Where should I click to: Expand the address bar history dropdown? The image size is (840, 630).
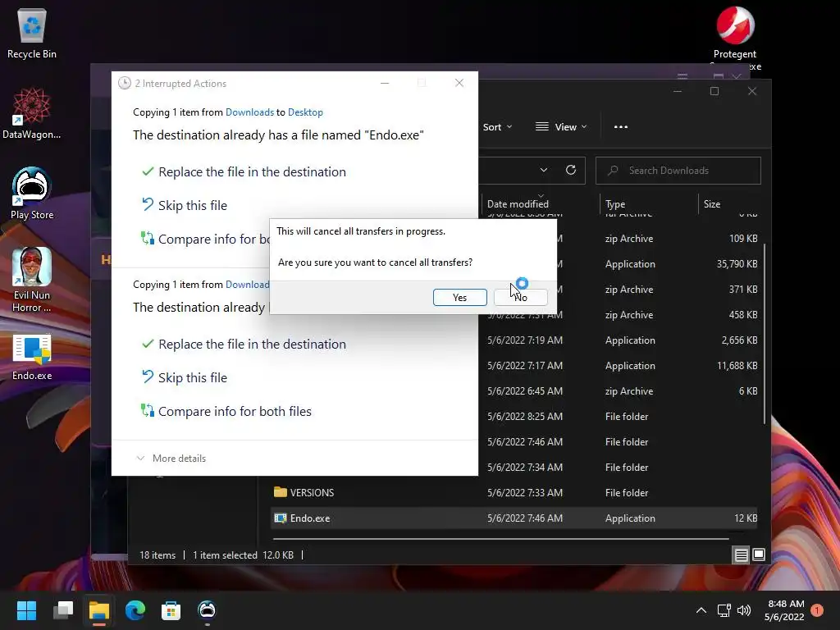pyautogui.click(x=544, y=171)
